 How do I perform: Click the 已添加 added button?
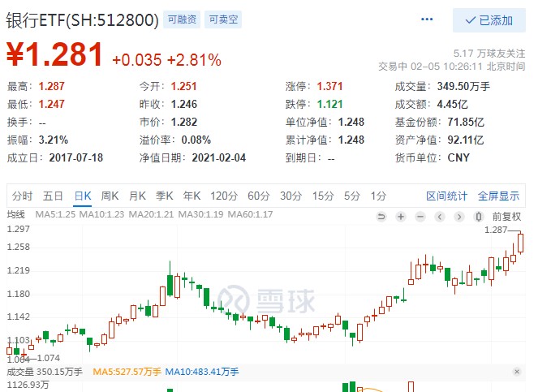pos(489,20)
